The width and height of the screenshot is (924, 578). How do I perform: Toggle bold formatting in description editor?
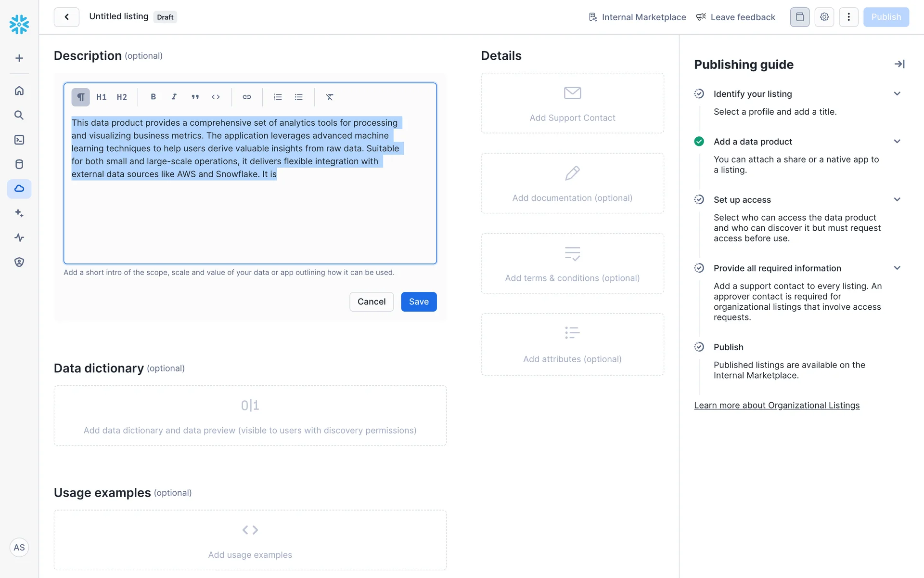[153, 97]
